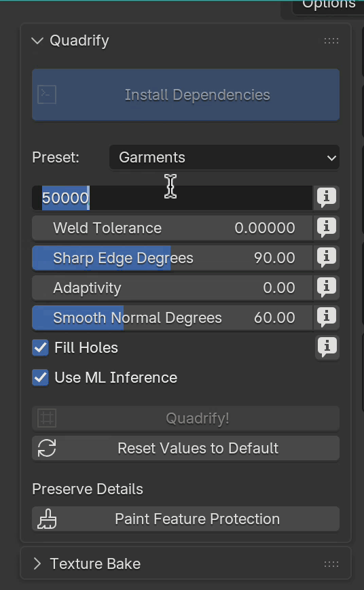This screenshot has width=364, height=590.
Task: Open the Smooth Normal Degrees info icon
Action: click(327, 317)
